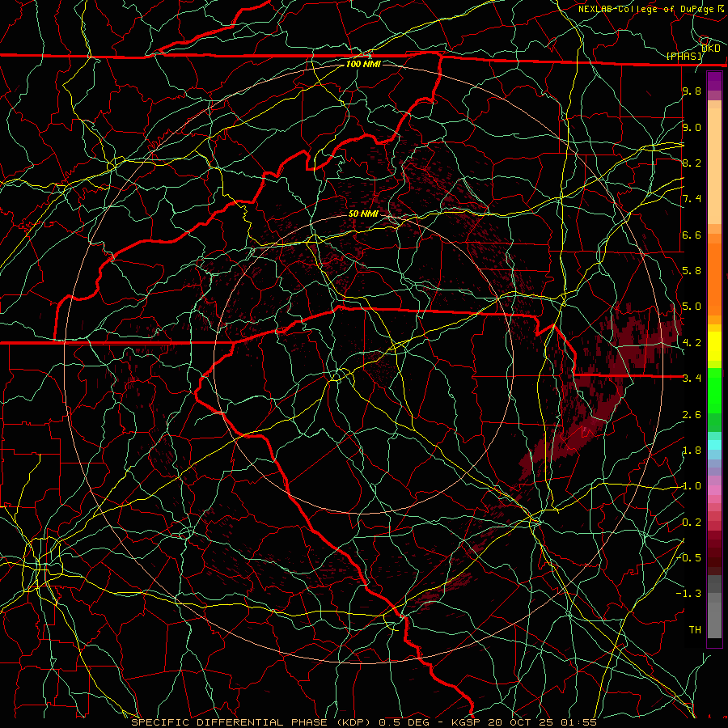Click the 9.0 scale value
Image resolution: width=728 pixels, height=728 pixels.
[692, 127]
